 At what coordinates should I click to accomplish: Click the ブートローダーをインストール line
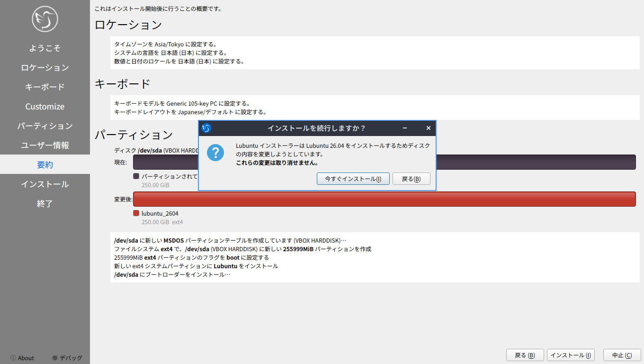(172, 274)
